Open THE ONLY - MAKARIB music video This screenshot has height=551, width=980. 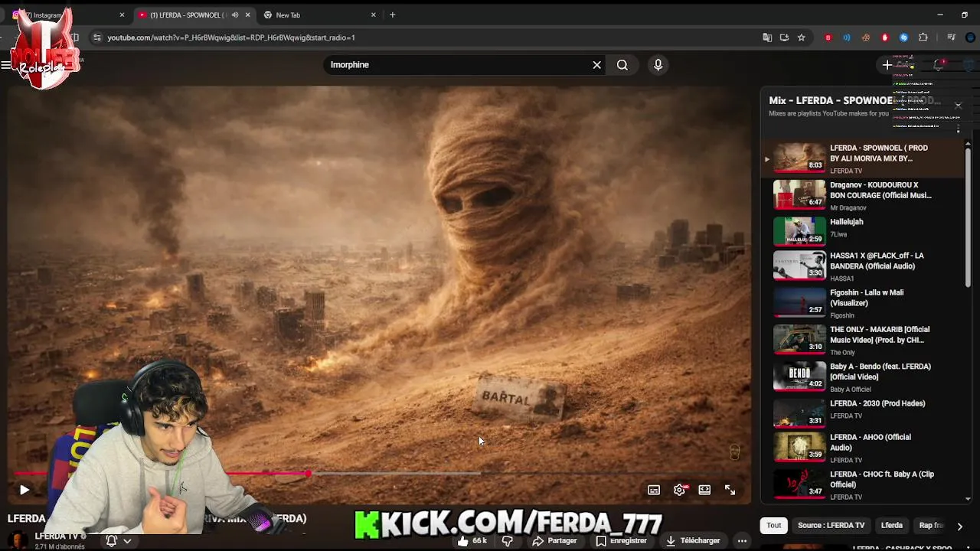863,340
